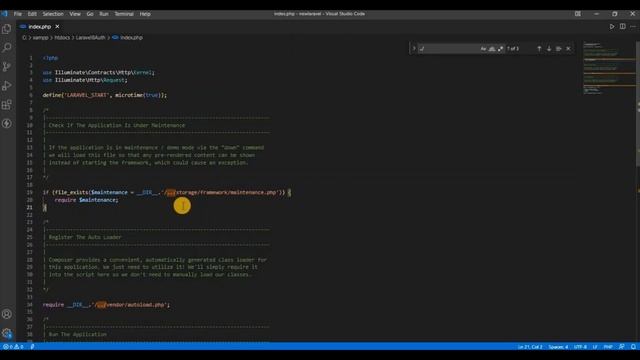Toggle the Customize Layout icon in title bar
Viewport: 640px width, 360px height.
(x=578, y=13)
